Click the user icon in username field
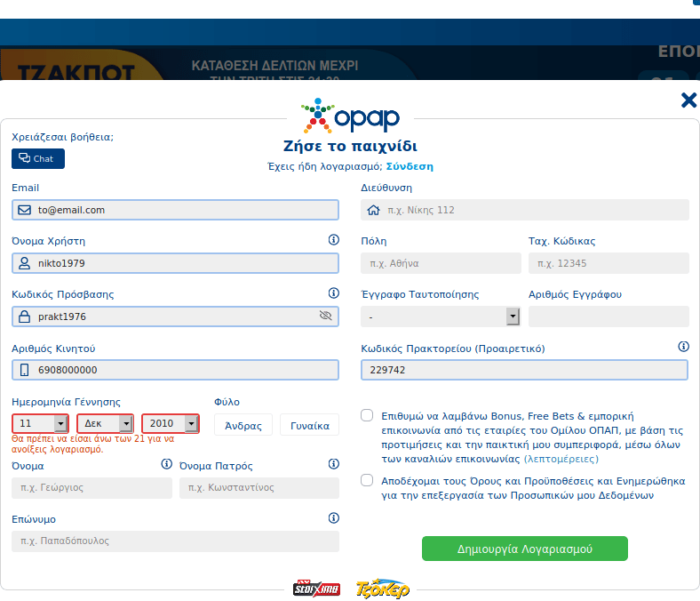This screenshot has height=601, width=700. [25, 263]
